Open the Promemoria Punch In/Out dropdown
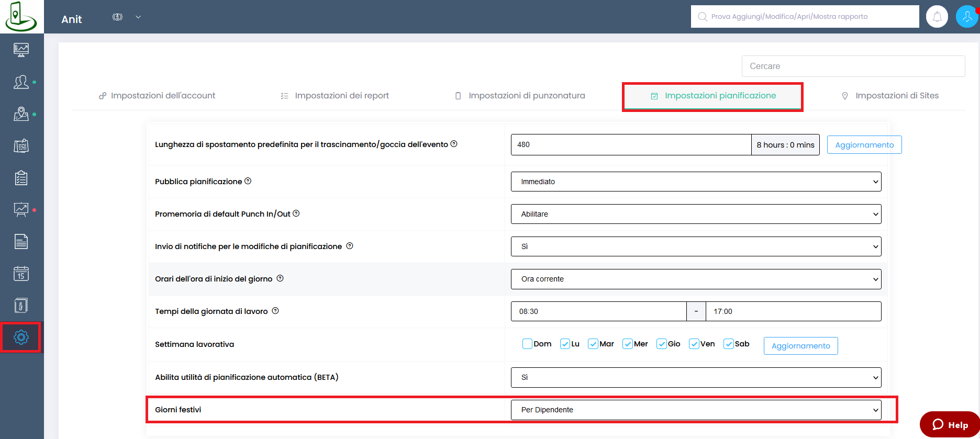This screenshot has height=439, width=980. 696,214
